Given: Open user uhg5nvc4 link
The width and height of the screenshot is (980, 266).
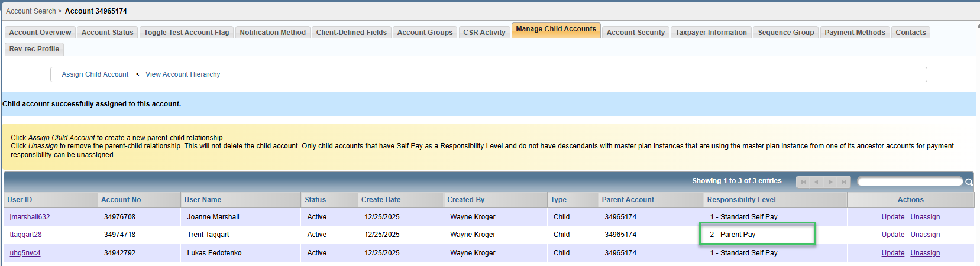Looking at the screenshot, I should [x=25, y=253].
